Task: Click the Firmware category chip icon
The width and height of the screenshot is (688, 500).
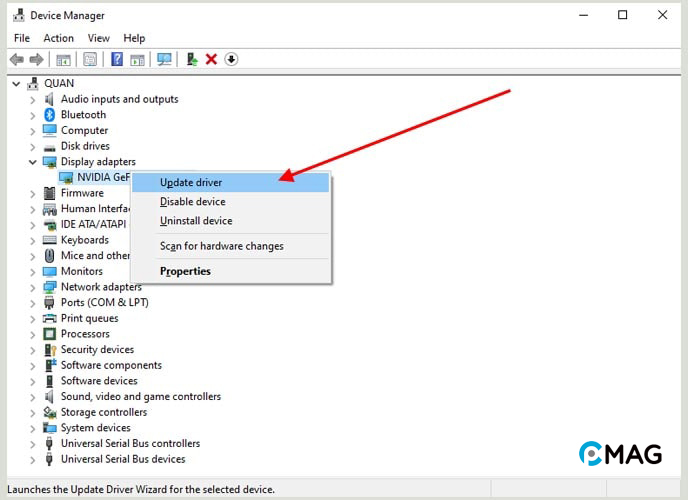Action: (x=50, y=193)
